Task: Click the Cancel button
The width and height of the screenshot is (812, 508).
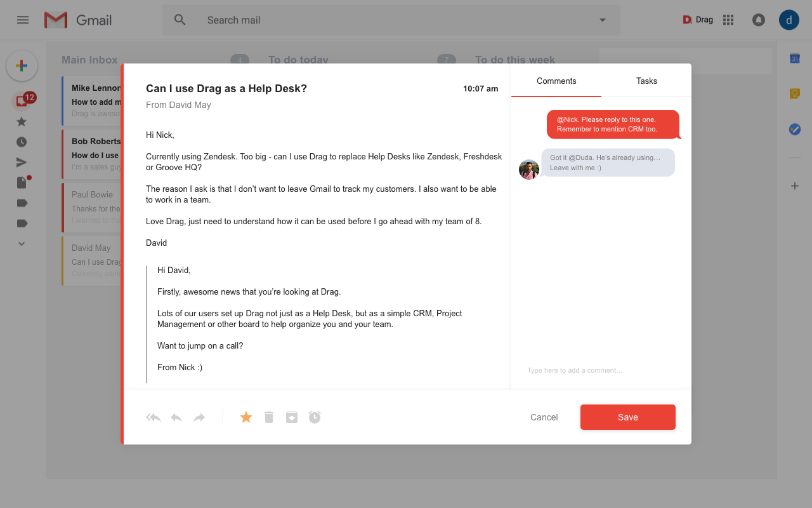Action: click(x=544, y=417)
